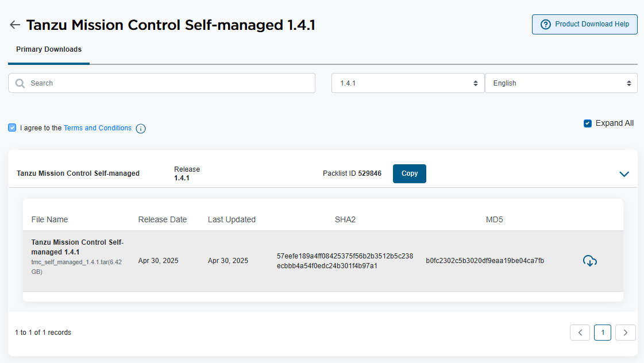Select the Primary Downloads tab
The height and width of the screenshot is (363, 644).
point(49,49)
